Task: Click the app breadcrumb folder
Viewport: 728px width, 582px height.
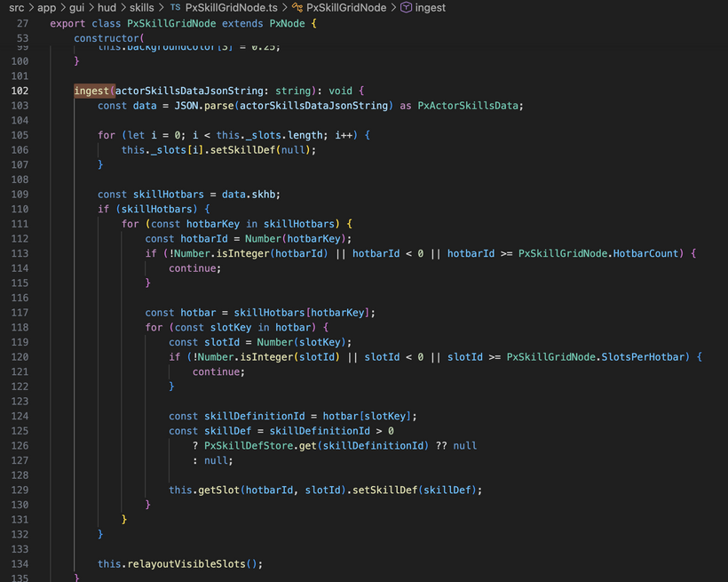Action: click(x=46, y=7)
